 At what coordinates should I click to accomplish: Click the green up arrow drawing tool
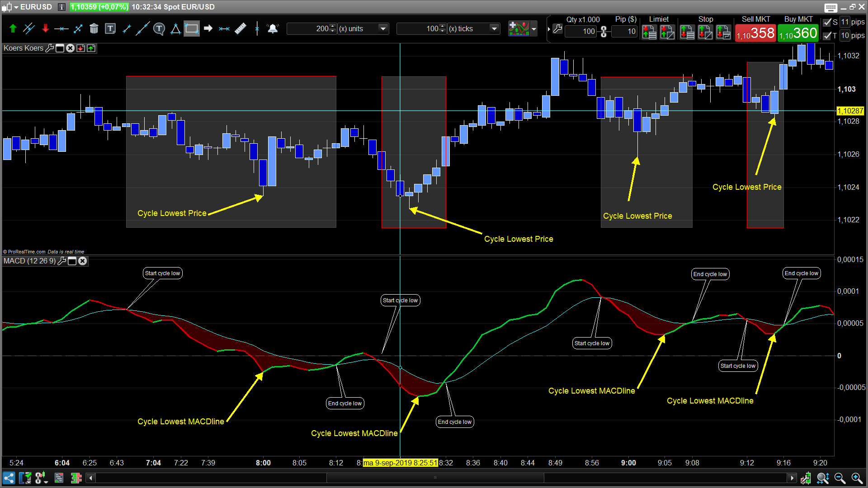pyautogui.click(x=13, y=29)
